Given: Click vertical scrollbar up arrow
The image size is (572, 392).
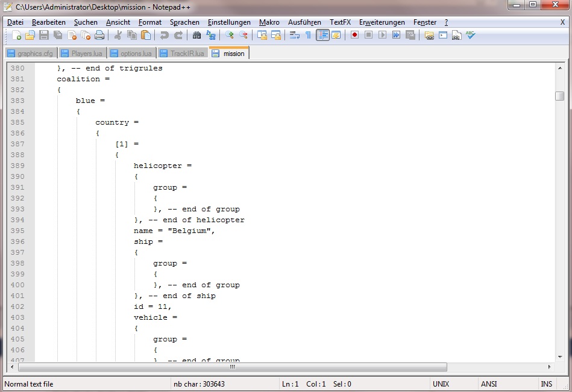Looking at the screenshot, I should [559, 67].
